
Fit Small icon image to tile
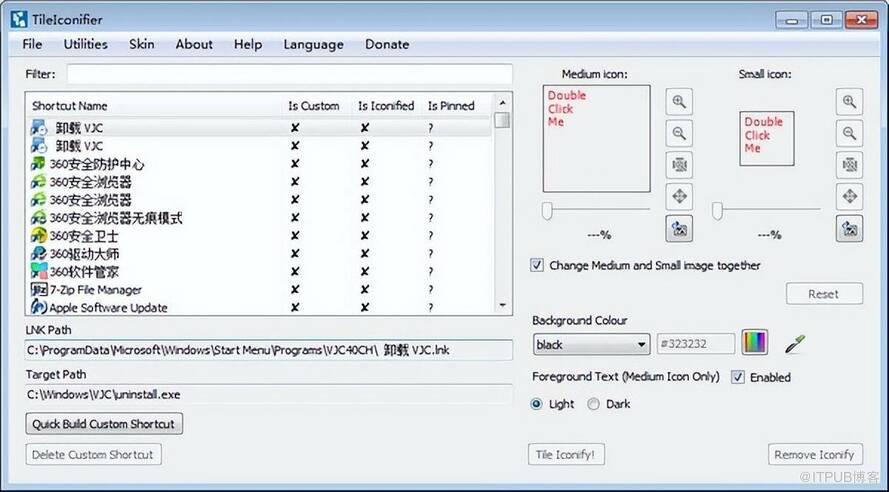click(849, 165)
